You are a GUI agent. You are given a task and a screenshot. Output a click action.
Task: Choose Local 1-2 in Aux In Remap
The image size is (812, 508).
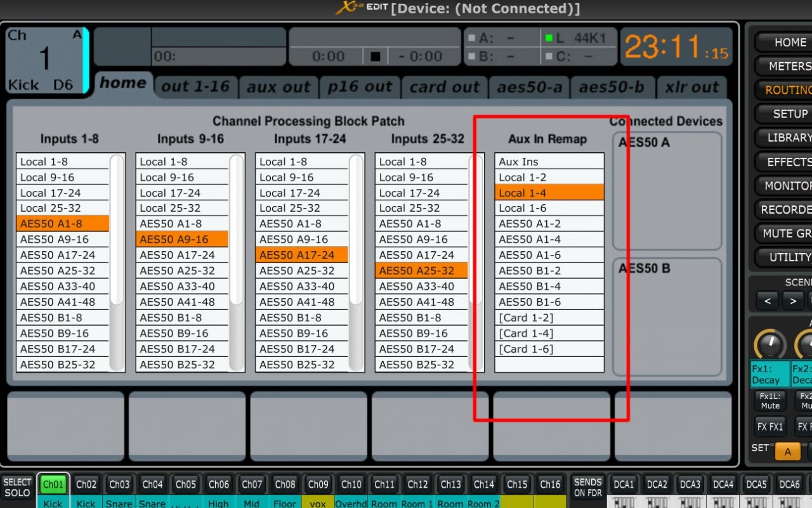point(549,177)
